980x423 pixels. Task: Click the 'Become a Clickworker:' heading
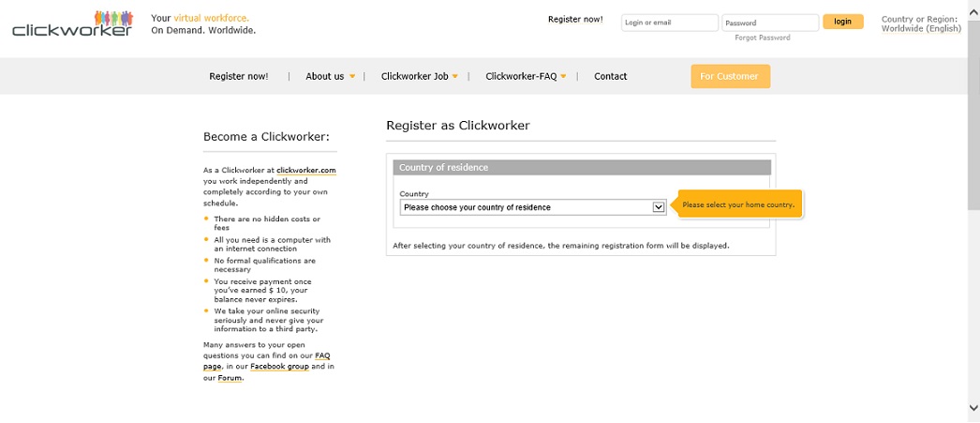pyautogui.click(x=266, y=137)
